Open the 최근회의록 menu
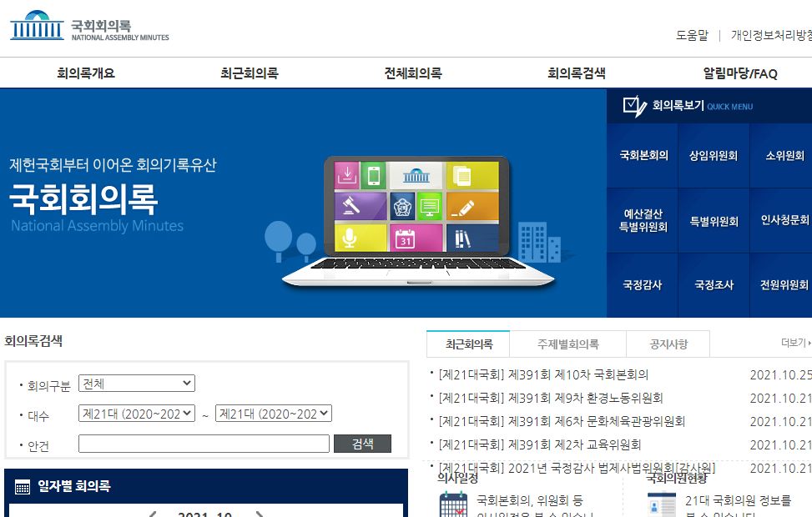The height and width of the screenshot is (517, 812). 250,73
